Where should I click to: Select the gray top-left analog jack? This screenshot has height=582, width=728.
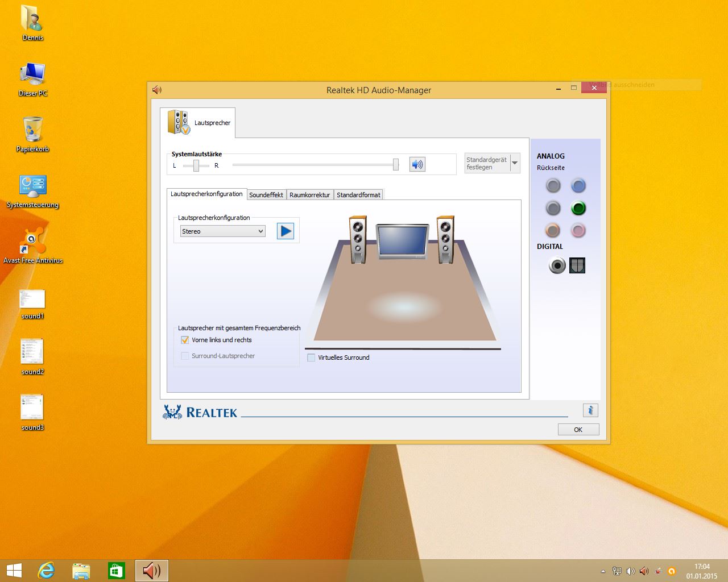[x=553, y=185]
